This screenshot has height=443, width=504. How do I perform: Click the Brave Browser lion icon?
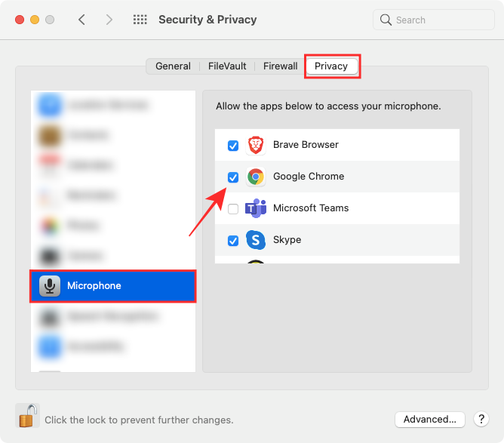[x=256, y=145]
